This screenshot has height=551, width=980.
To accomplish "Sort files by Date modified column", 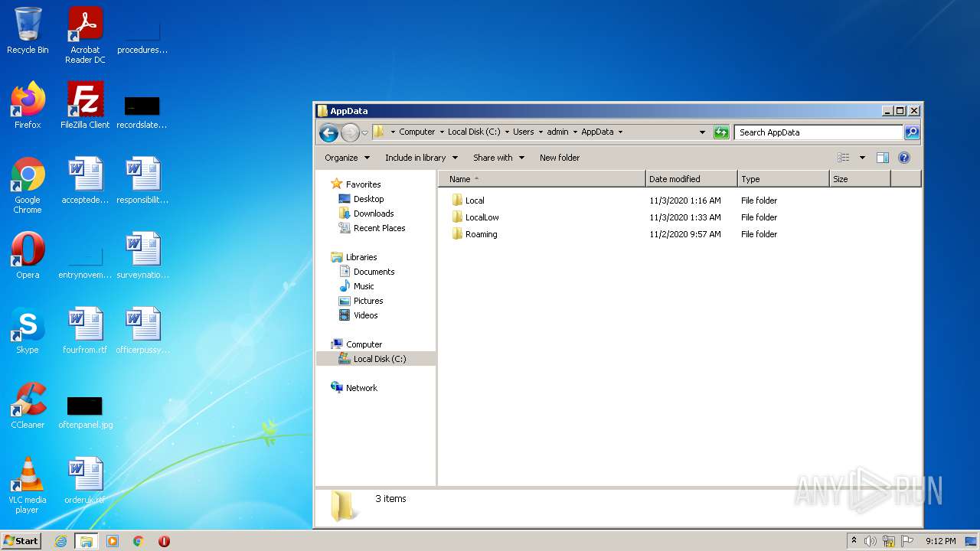I will pyautogui.click(x=691, y=179).
